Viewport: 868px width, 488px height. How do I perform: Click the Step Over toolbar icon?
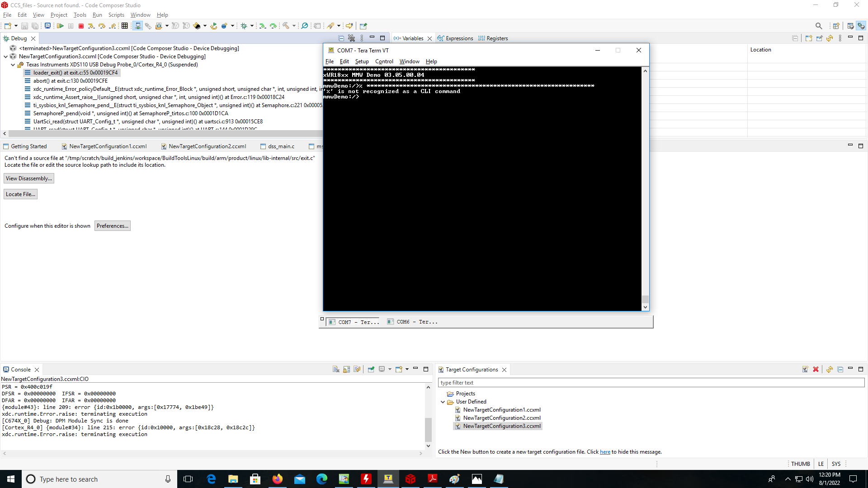102,26
